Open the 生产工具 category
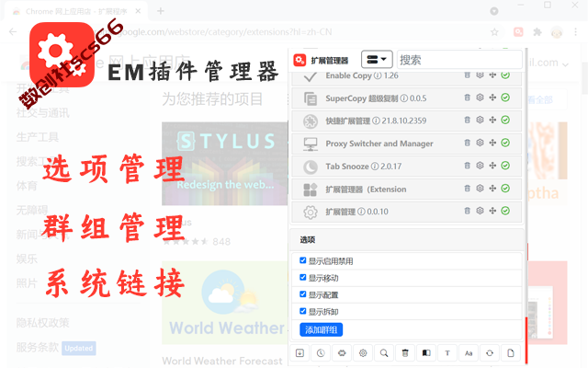588x368 pixels. point(37,137)
